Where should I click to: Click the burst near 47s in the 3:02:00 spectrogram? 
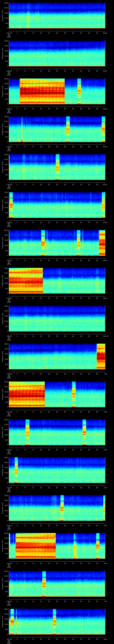84,432
